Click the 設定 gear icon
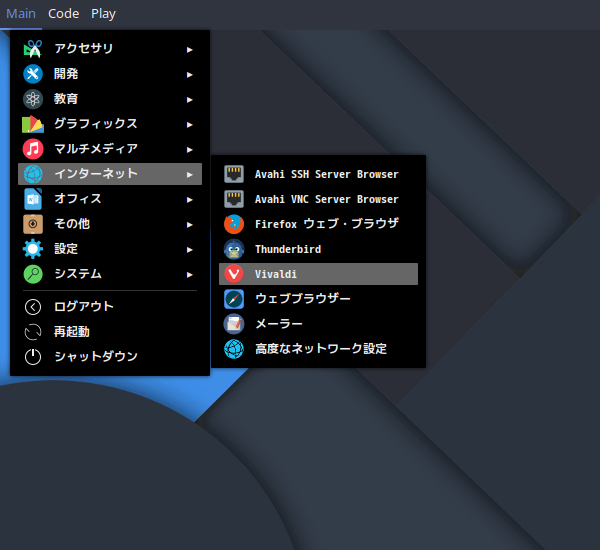The width and height of the screenshot is (600, 550). tap(33, 249)
